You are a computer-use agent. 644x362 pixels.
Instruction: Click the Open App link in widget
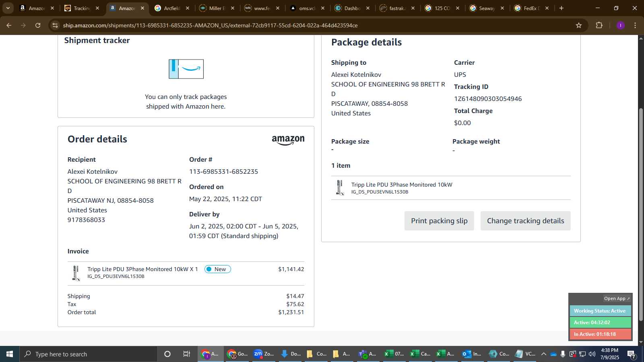pyautogui.click(x=617, y=298)
